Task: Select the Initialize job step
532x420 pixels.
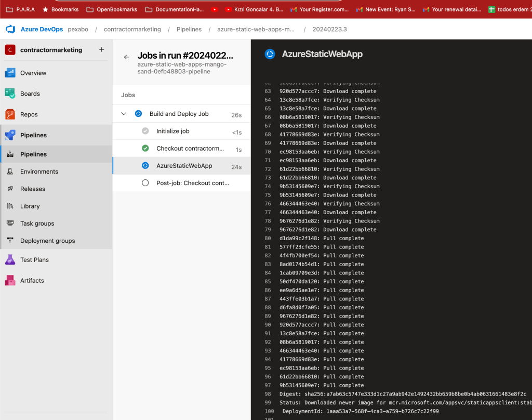Action: (x=181, y=131)
